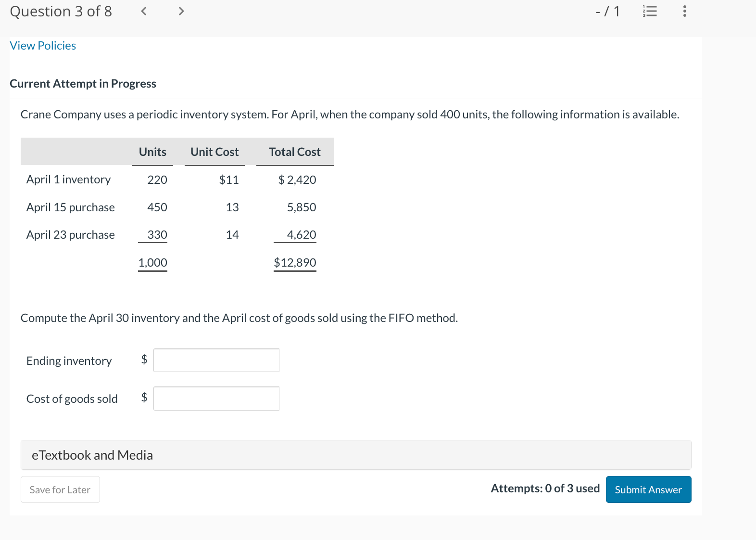Click the $12,890 grand total value
Screen dimensions: 756x540
click(295, 263)
